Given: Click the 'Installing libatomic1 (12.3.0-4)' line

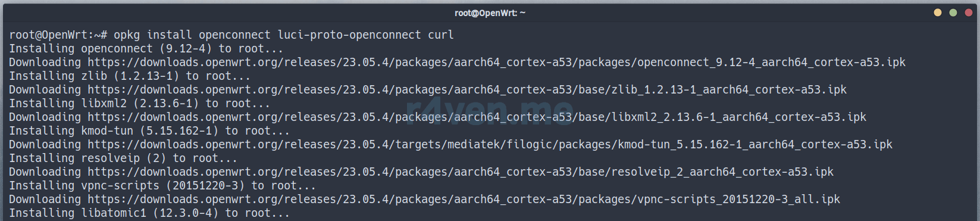Looking at the screenshot, I should (x=149, y=213).
